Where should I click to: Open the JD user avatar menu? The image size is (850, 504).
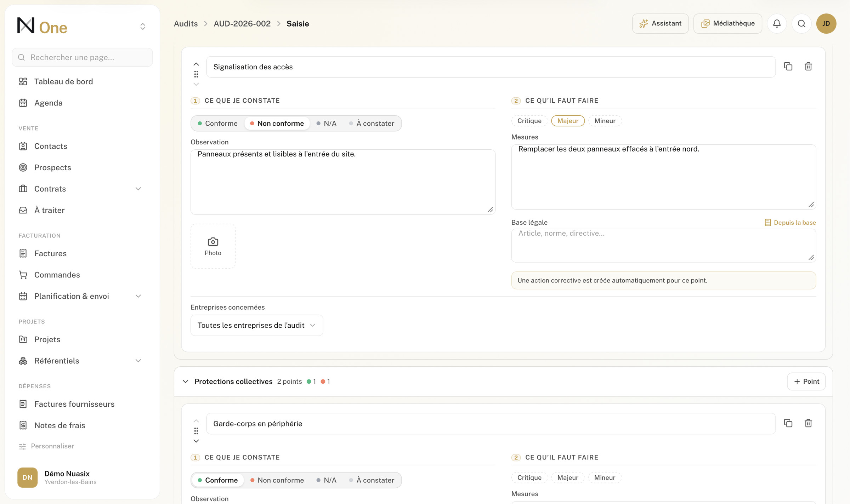click(x=826, y=23)
